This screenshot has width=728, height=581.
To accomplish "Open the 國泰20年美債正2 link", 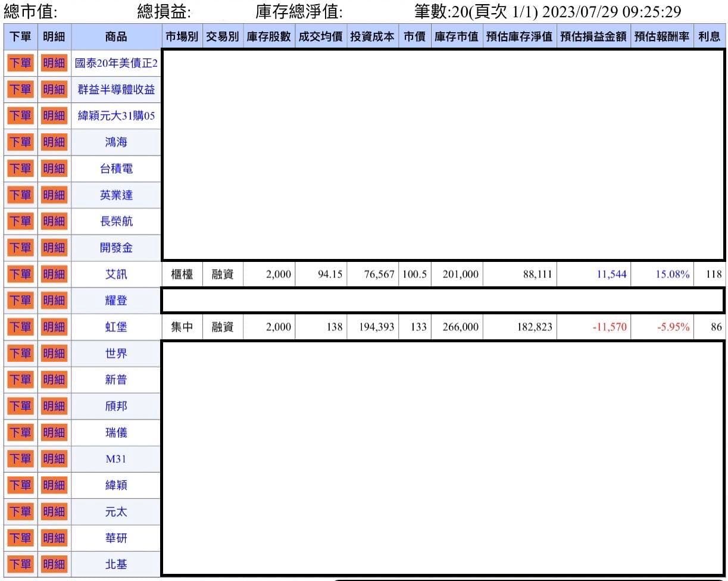I will coord(116,63).
